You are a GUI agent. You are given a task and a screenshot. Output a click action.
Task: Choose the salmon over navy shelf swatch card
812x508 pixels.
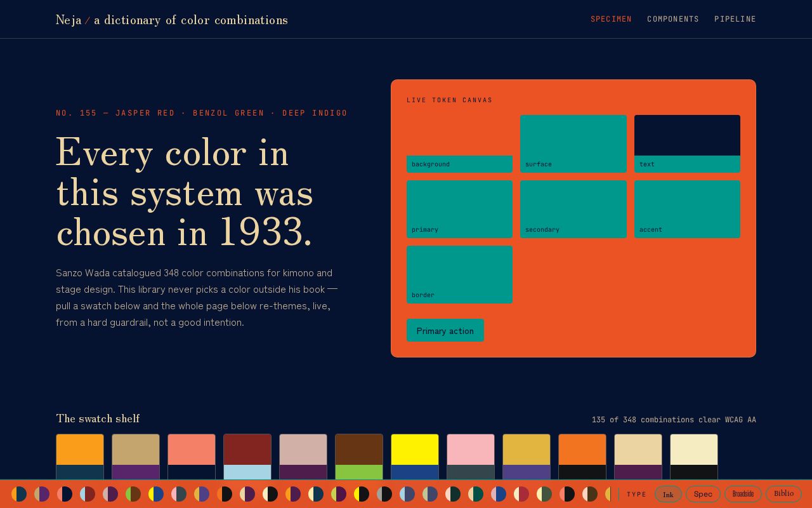pos(192,457)
